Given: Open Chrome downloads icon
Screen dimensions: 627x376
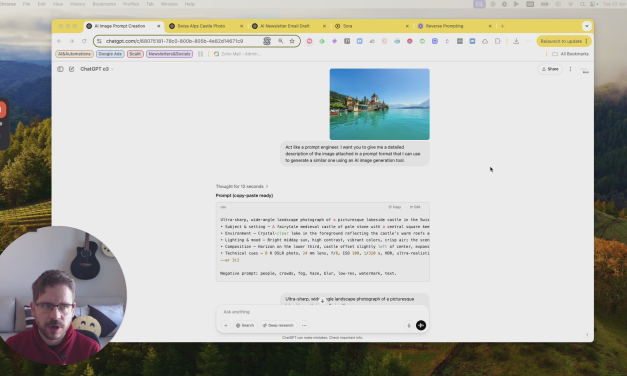Looking at the screenshot, I should click(516, 41).
